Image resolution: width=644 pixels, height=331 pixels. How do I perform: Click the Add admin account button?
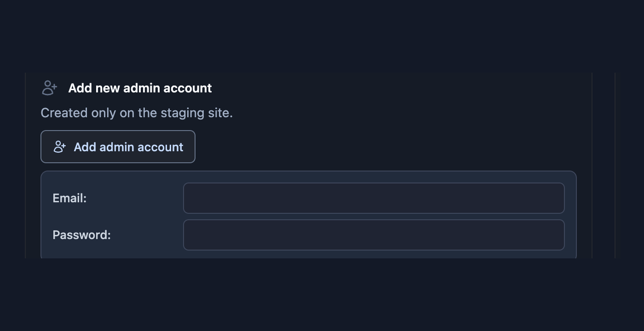click(118, 147)
